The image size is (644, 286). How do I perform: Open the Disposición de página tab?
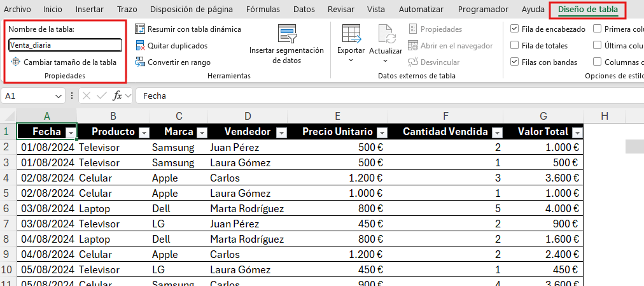192,9
